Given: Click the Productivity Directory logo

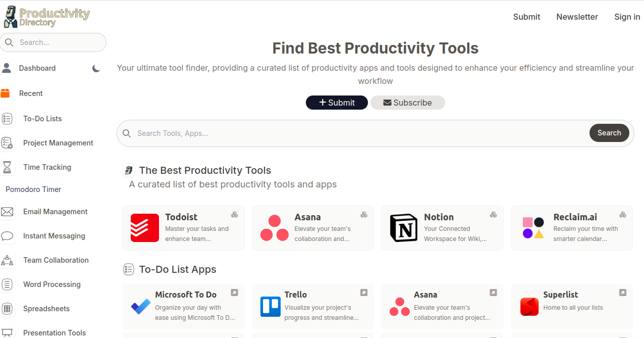Looking at the screenshot, I should pyautogui.click(x=46, y=17).
